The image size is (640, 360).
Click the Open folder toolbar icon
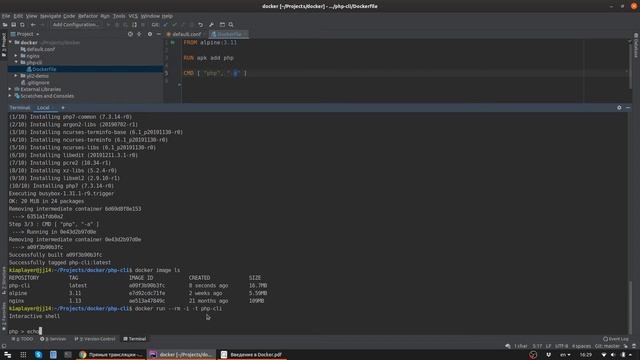tap(5, 24)
